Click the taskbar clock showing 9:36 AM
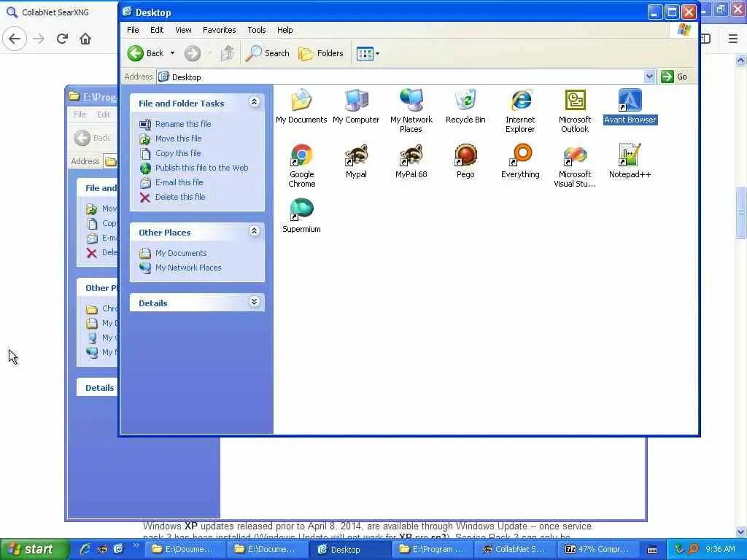The width and height of the screenshot is (747, 560). pos(720,550)
